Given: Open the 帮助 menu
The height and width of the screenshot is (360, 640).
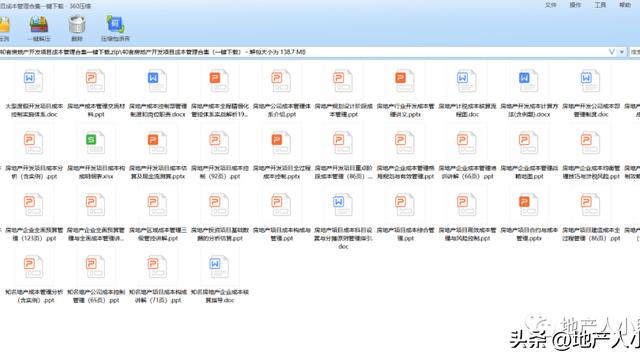Looking at the screenshot, I should (x=625, y=5).
